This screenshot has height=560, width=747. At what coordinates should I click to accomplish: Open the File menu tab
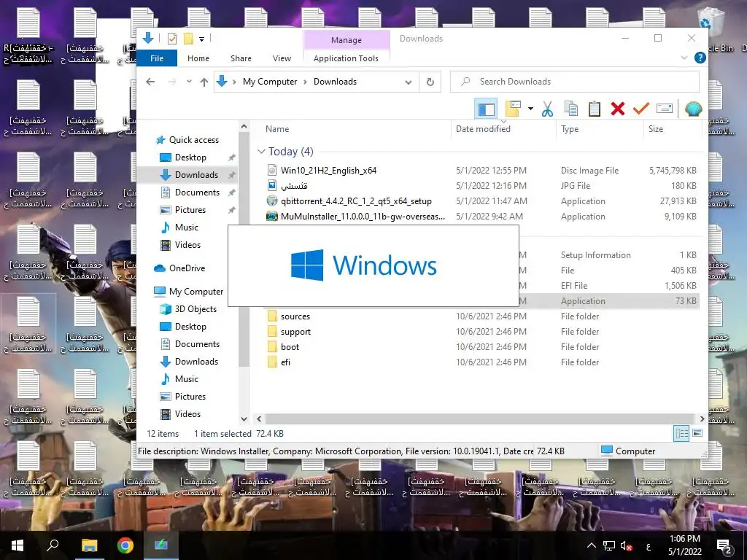tap(157, 58)
